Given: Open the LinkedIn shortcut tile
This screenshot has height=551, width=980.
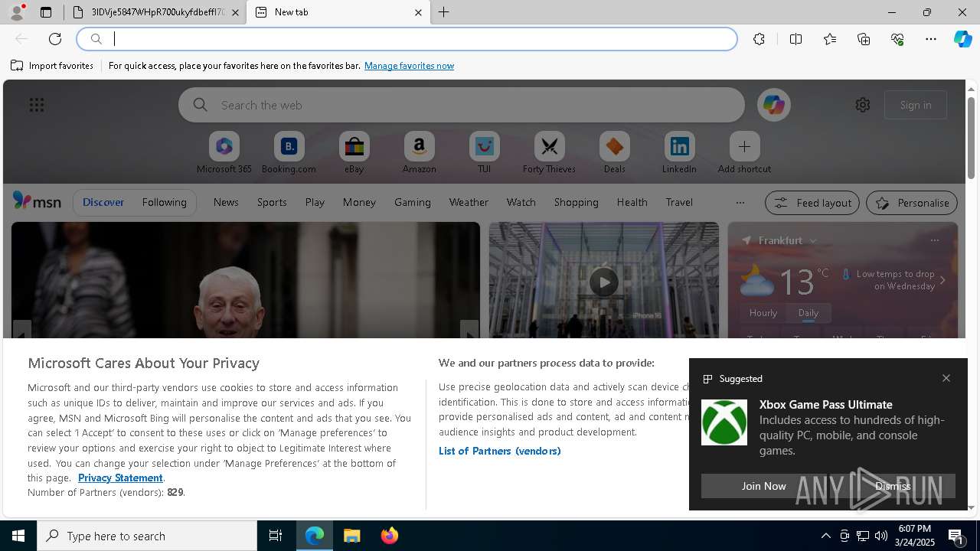Looking at the screenshot, I should click(679, 153).
